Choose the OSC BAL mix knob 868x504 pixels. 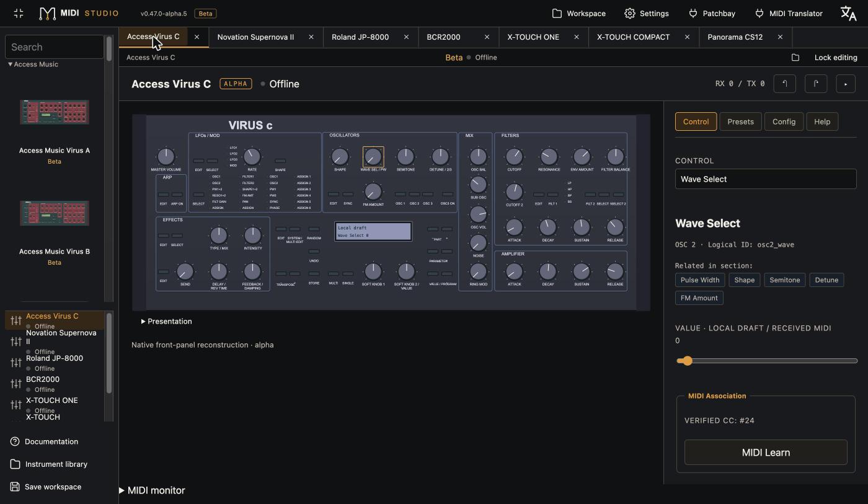click(x=478, y=156)
